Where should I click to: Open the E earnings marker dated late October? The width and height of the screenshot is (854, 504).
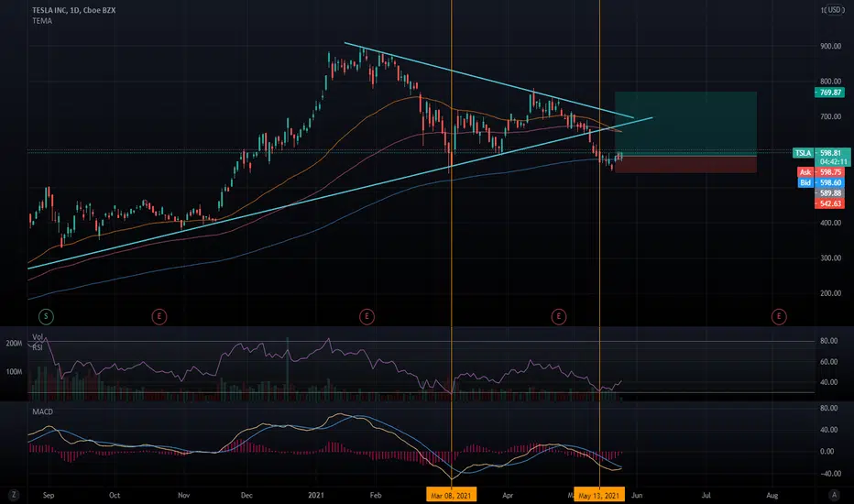[x=159, y=316]
